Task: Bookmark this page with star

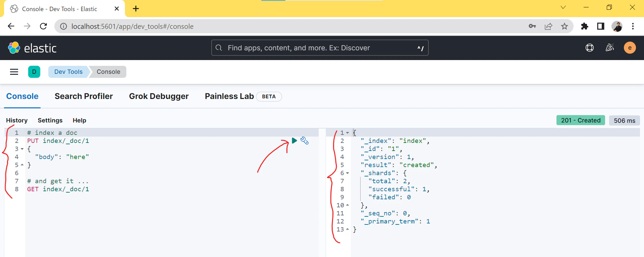Action: click(x=565, y=26)
